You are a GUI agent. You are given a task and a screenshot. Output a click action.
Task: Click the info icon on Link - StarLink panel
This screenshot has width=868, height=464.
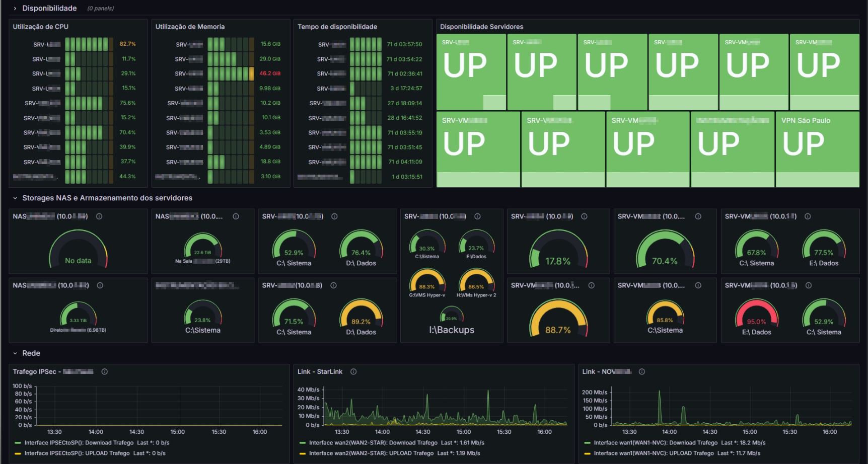pos(353,372)
